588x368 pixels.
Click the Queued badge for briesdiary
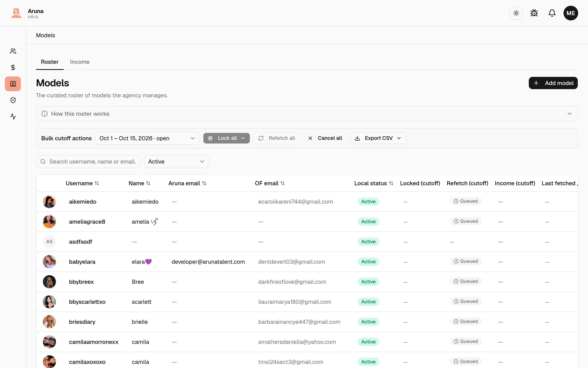click(466, 322)
